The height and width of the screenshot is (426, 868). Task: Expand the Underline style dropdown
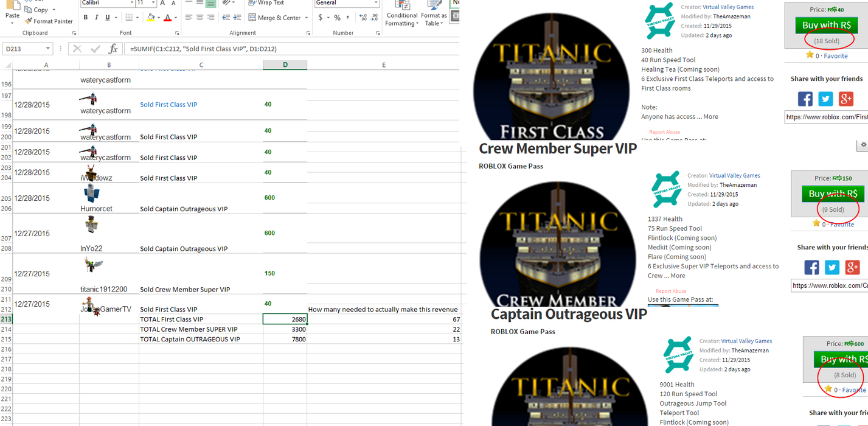pyautogui.click(x=116, y=18)
